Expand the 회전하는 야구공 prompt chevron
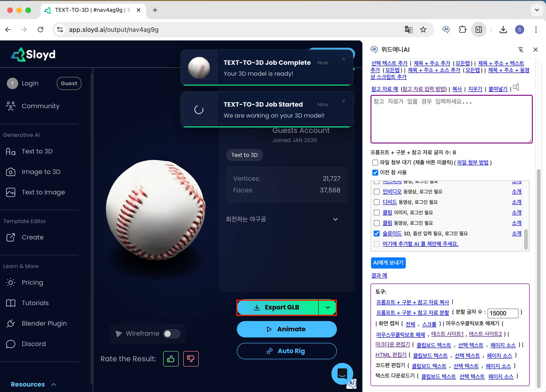 tap(335, 219)
